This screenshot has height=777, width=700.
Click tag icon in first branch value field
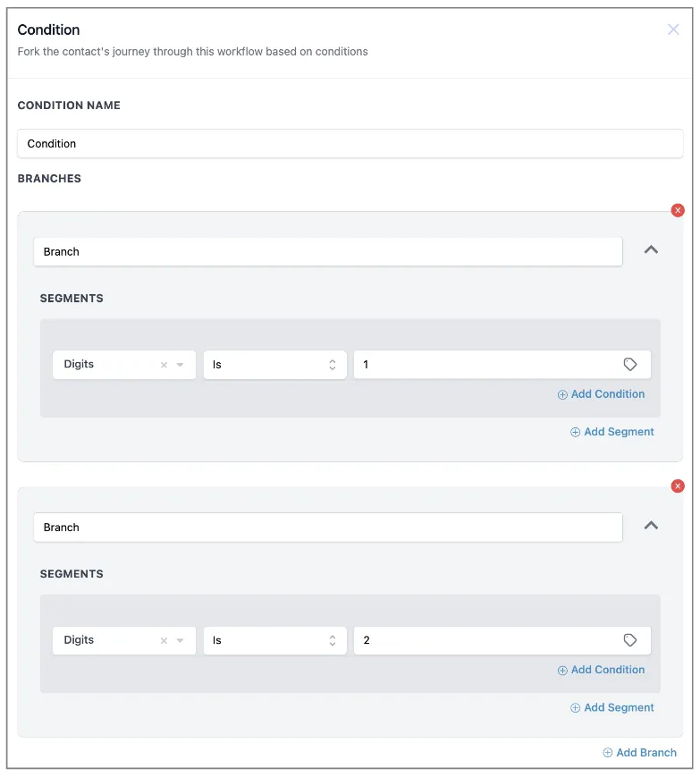630,365
